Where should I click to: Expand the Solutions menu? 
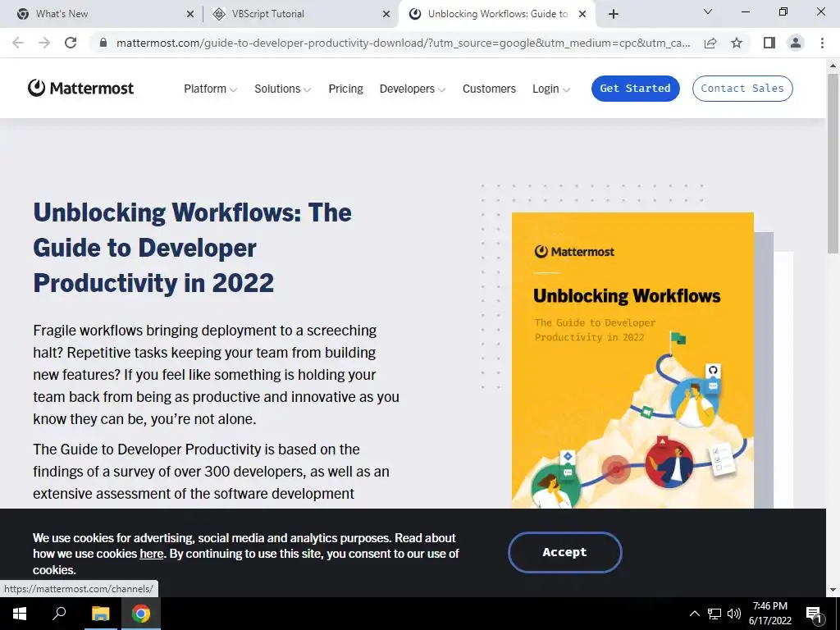[282, 89]
